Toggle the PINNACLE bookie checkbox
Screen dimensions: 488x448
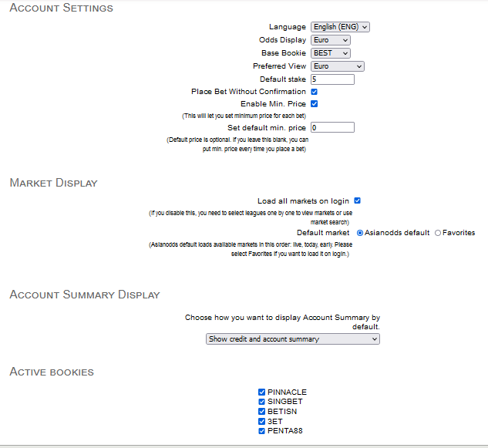pos(262,392)
